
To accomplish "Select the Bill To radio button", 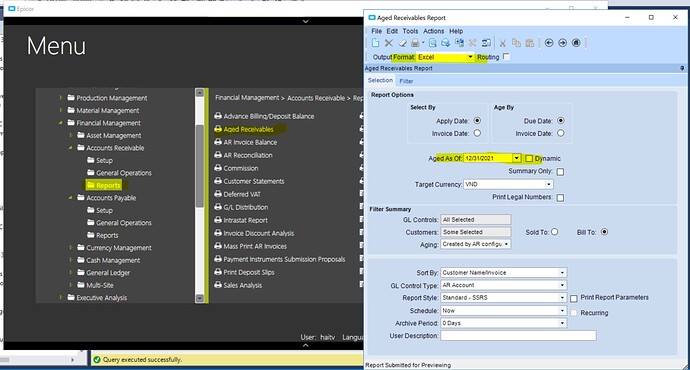I will tap(604, 231).
